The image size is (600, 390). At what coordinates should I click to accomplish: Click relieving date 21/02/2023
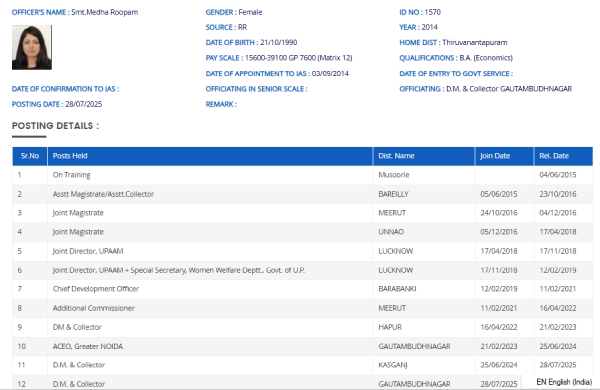click(x=558, y=327)
